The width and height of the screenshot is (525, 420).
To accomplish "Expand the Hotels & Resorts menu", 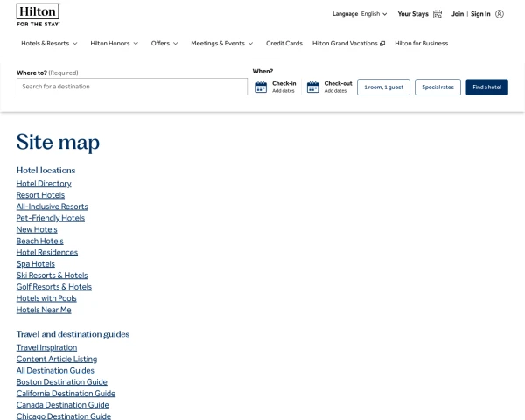I will click(49, 44).
